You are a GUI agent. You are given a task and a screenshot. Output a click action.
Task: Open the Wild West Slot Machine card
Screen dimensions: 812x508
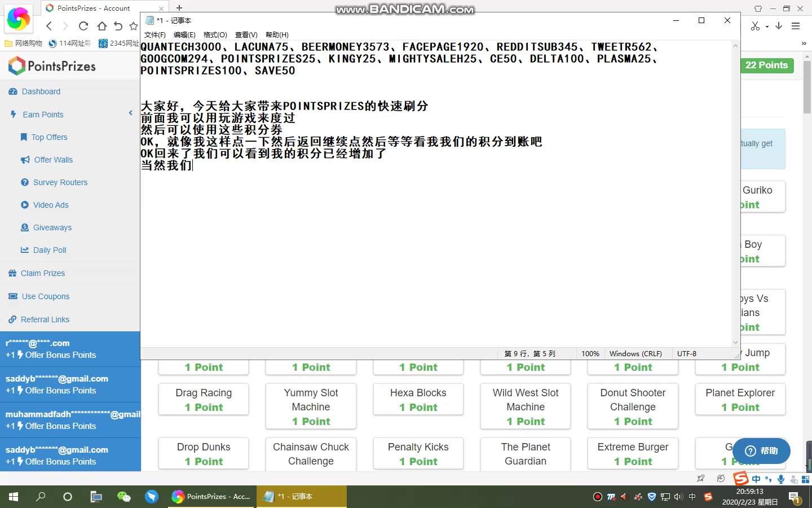pos(526,406)
